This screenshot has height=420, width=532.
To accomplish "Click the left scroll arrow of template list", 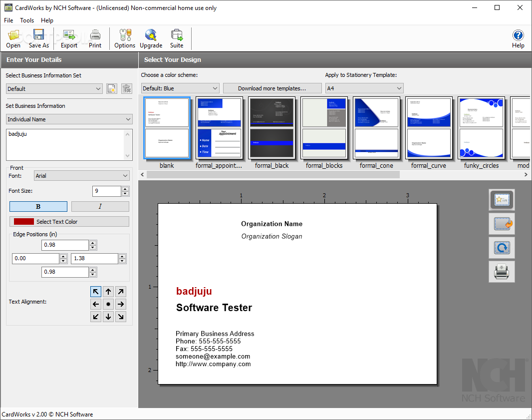I will pyautogui.click(x=143, y=174).
